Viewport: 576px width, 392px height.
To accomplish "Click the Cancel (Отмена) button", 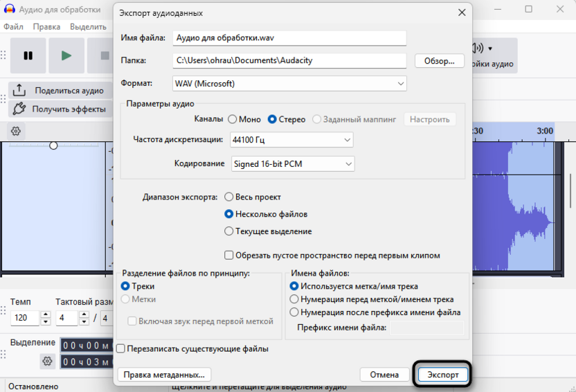I will [384, 375].
